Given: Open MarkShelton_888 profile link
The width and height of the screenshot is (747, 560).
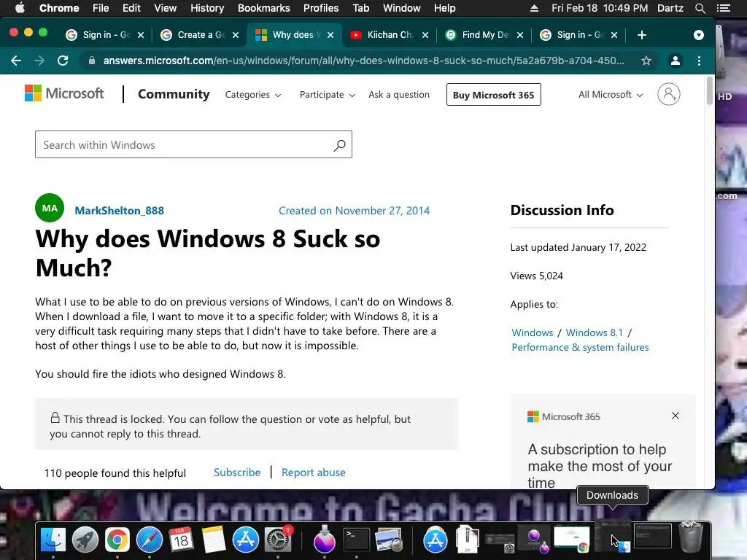Looking at the screenshot, I should [119, 211].
